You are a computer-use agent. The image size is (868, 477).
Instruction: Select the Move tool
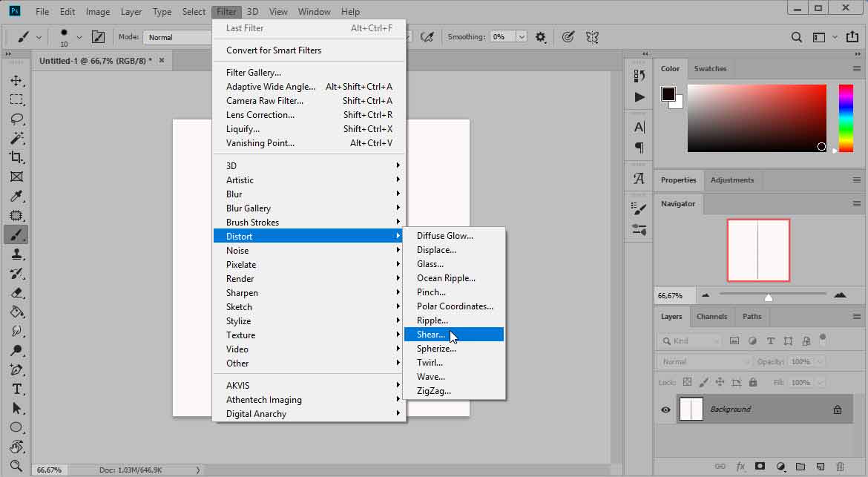tap(16, 80)
